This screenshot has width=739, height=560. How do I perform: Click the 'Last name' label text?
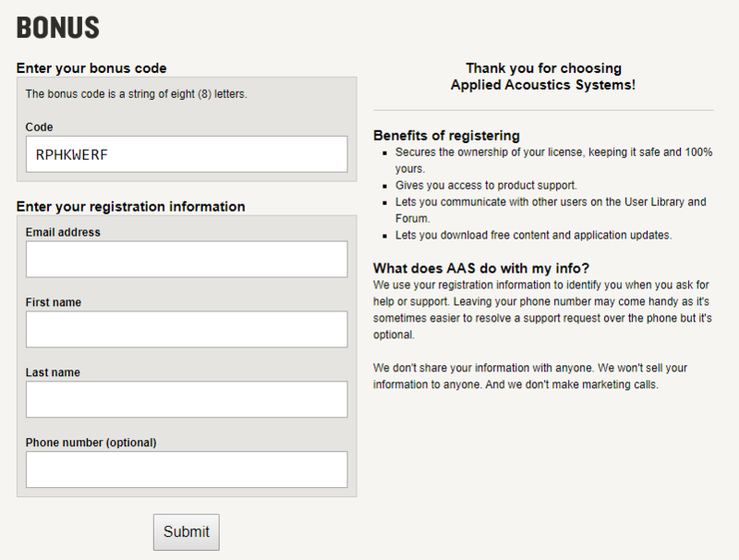(x=53, y=372)
